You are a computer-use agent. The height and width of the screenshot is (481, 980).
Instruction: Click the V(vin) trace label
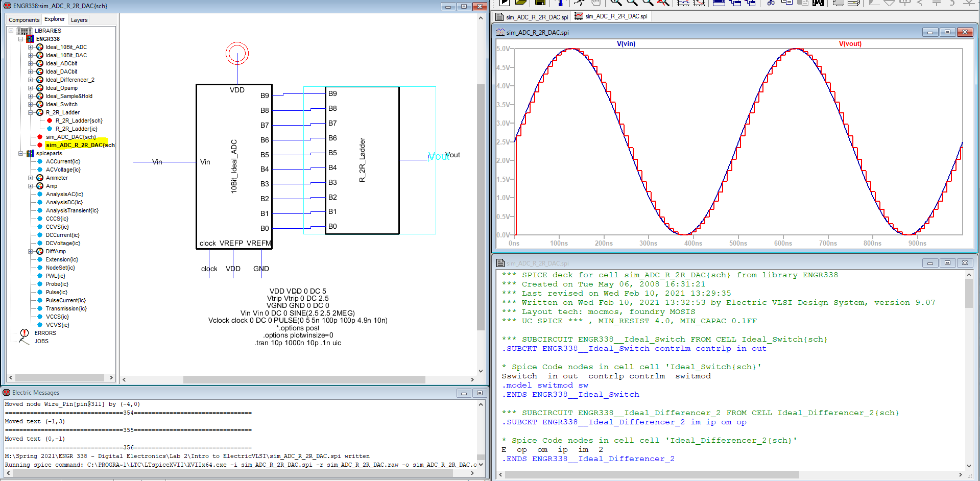tap(626, 44)
